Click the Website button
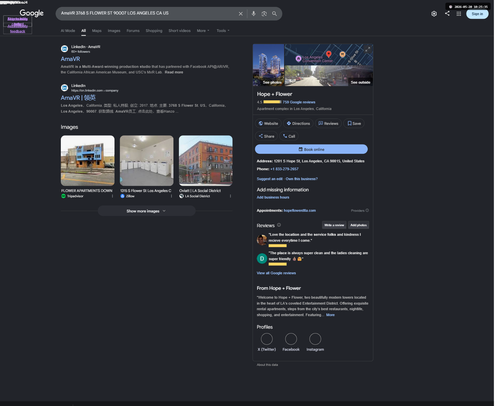This screenshot has height=406, width=500. (268, 123)
